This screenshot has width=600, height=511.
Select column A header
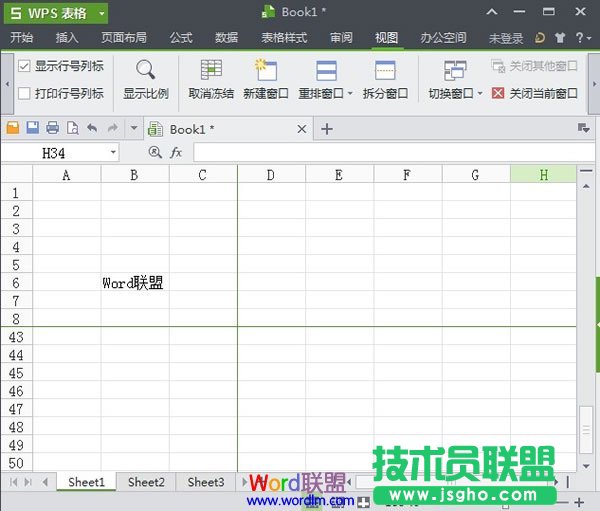click(67, 175)
